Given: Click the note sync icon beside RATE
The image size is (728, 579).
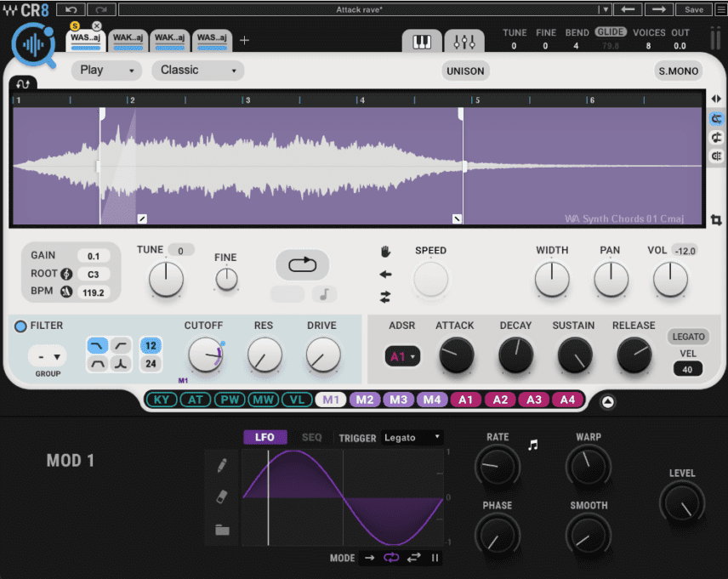Looking at the screenshot, I should pos(533,445).
